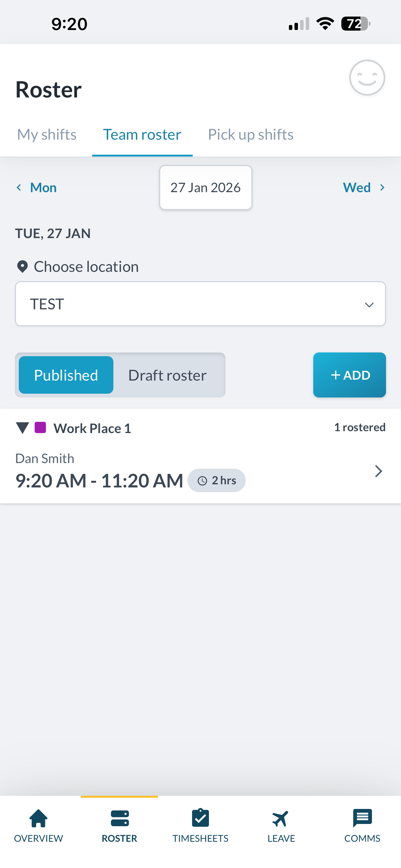The height and width of the screenshot is (868, 401).
Task: Open the Pick up shifts tab
Action: coord(250,134)
